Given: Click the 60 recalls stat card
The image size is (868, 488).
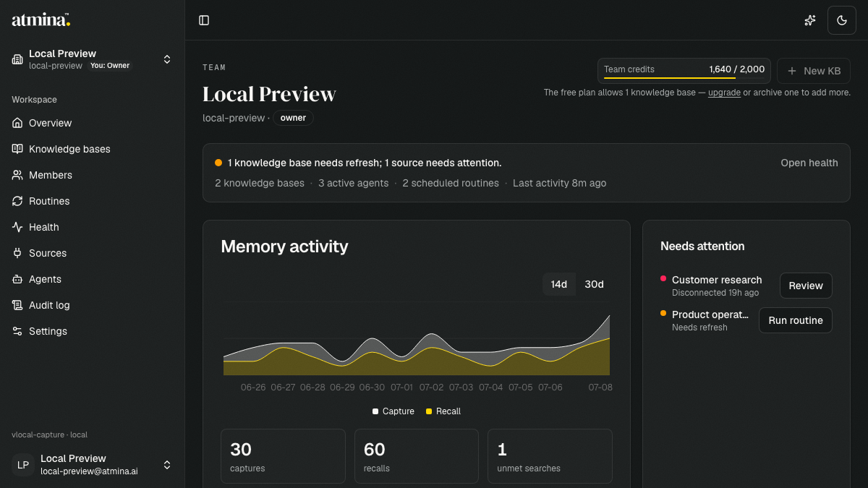Looking at the screenshot, I should click(x=417, y=456).
